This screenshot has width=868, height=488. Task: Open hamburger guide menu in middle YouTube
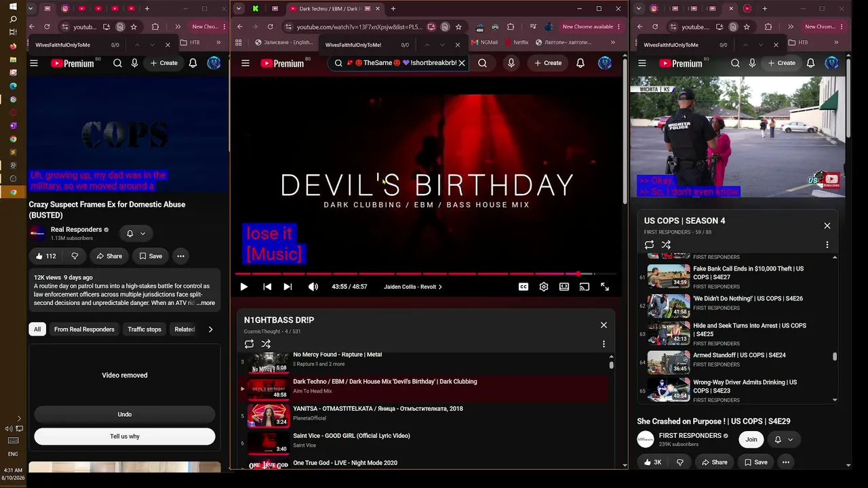(245, 63)
